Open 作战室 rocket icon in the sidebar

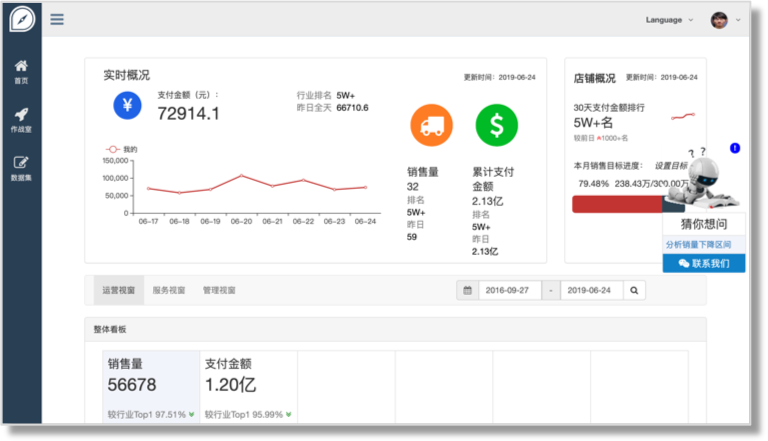click(21, 120)
